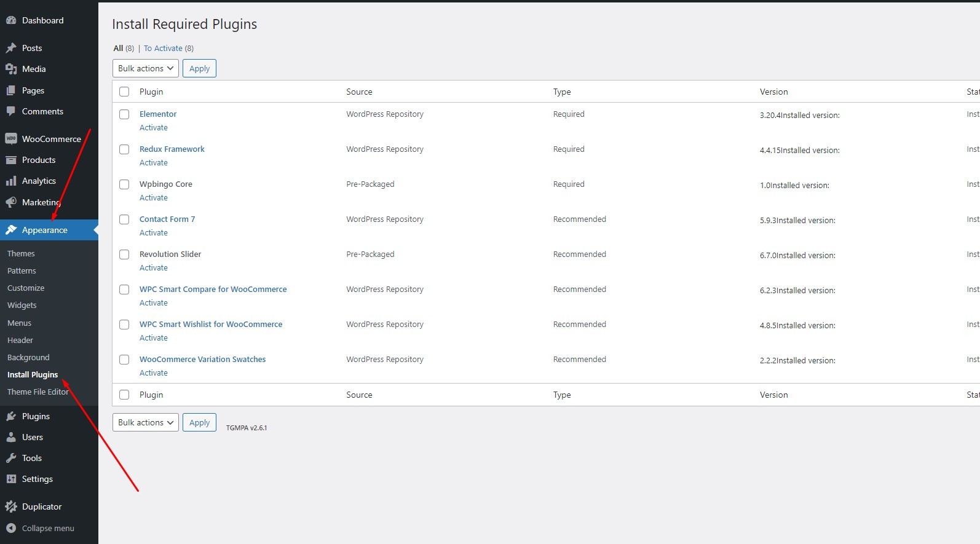Click the Posts pushpin icon
980x544 pixels.
point(11,48)
